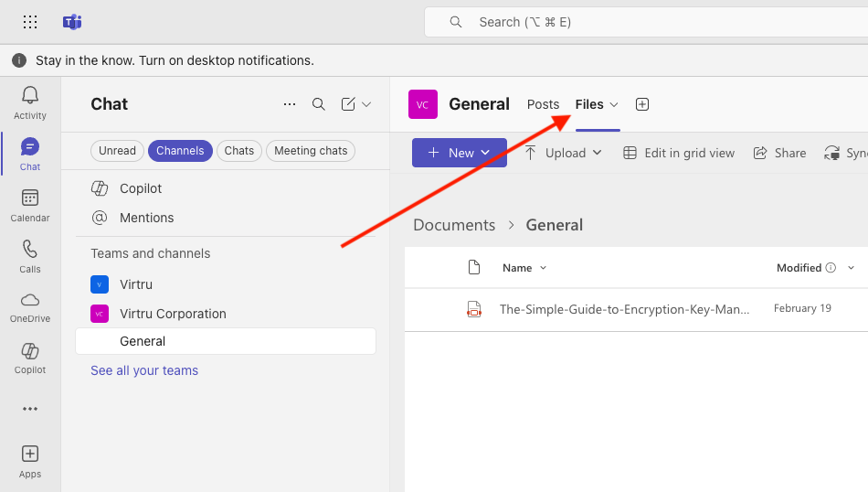The height and width of the screenshot is (492, 868).
Task: Select the Virtru team
Action: 226,284
